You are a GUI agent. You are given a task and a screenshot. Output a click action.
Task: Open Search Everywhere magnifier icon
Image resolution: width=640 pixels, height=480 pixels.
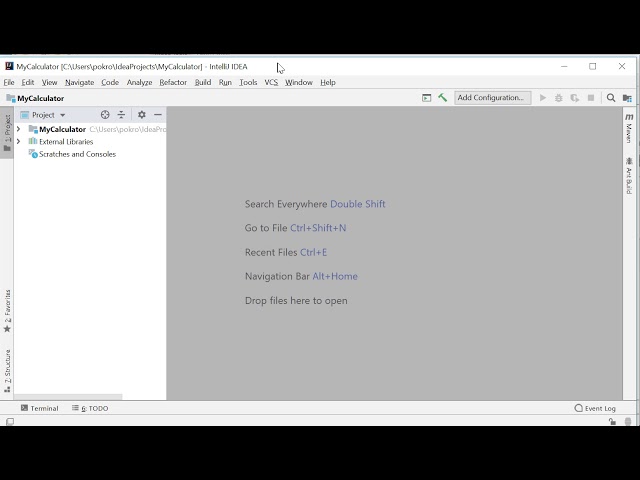pyautogui.click(x=611, y=98)
